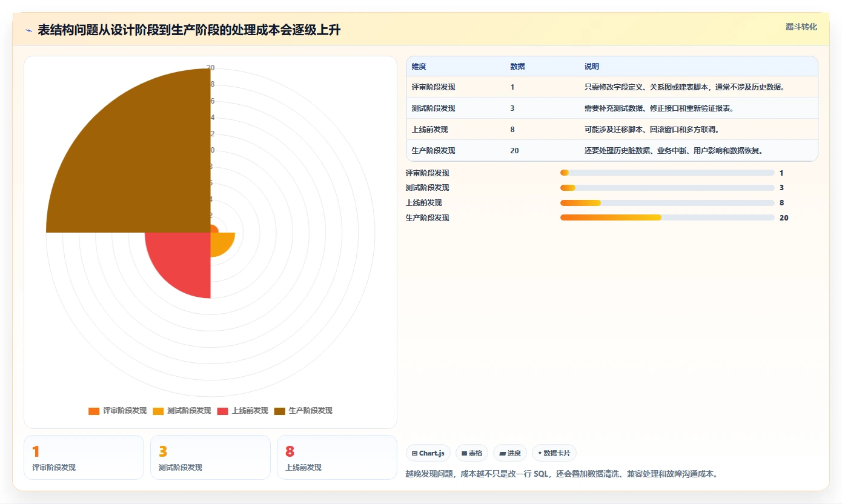Toggle 评审阶段发现 legend orange swatch

[94, 411]
